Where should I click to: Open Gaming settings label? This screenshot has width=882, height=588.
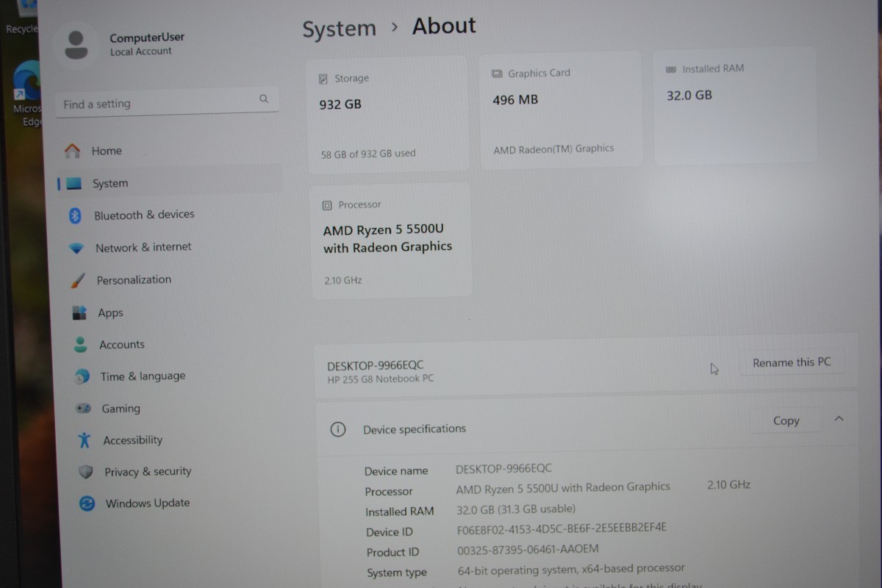pyautogui.click(x=121, y=408)
